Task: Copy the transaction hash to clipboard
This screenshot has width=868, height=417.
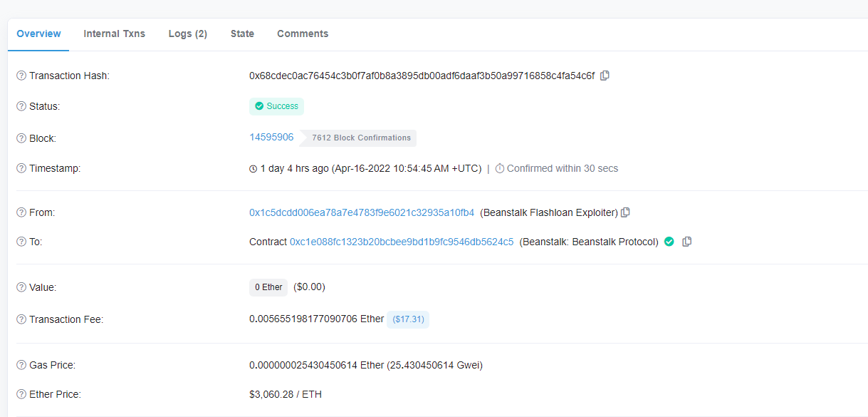Action: (x=605, y=76)
